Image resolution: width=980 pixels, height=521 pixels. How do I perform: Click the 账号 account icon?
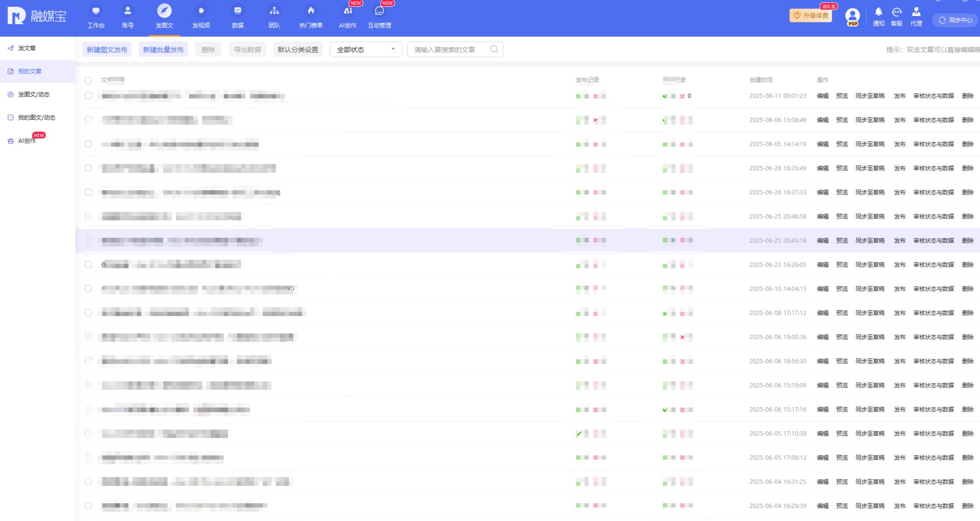tap(128, 11)
